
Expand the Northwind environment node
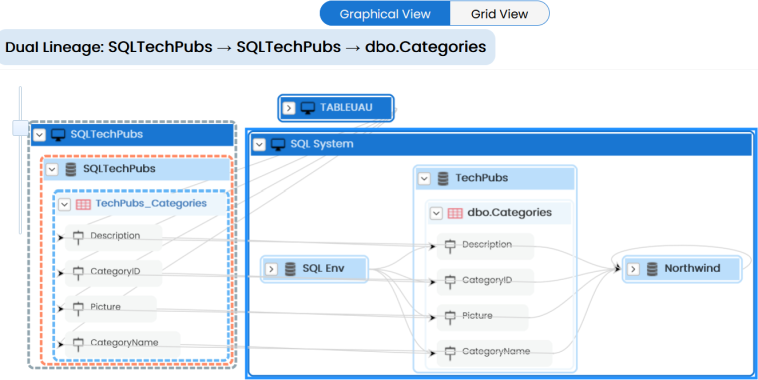coord(633,269)
